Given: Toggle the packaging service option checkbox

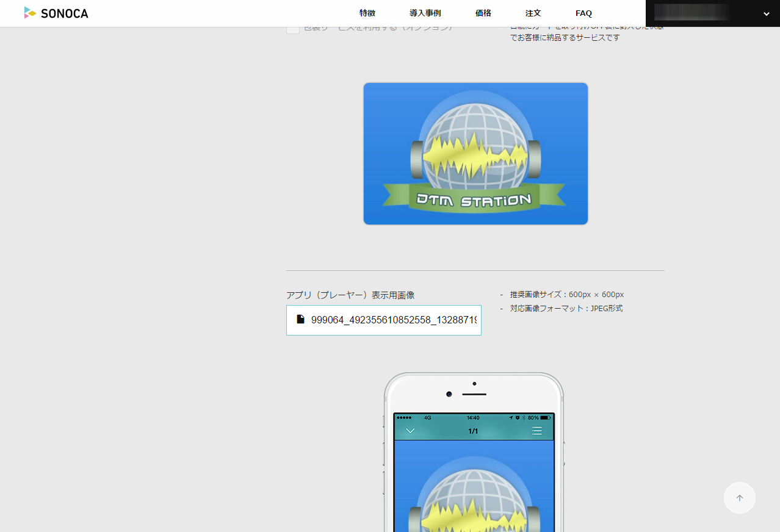Looking at the screenshot, I should [x=293, y=29].
